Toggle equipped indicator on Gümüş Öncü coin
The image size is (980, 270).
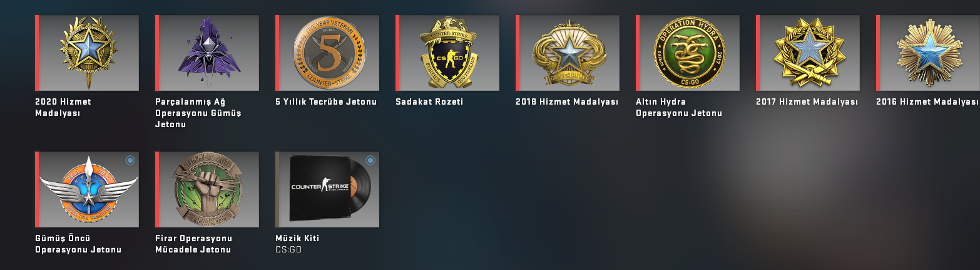tap(130, 160)
